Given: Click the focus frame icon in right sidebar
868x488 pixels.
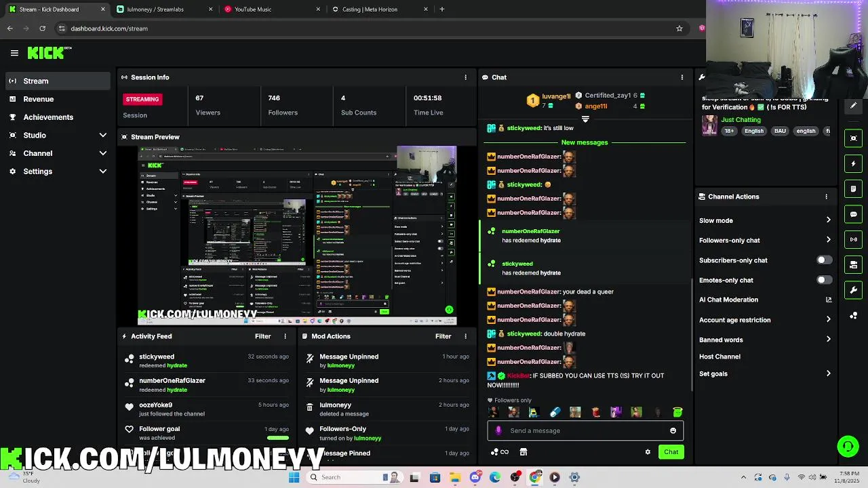Looking at the screenshot, I should (853, 138).
